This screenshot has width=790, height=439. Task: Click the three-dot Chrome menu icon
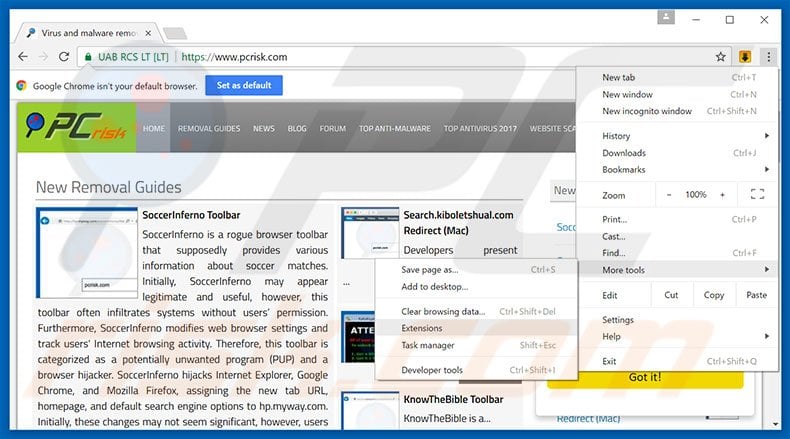point(768,56)
